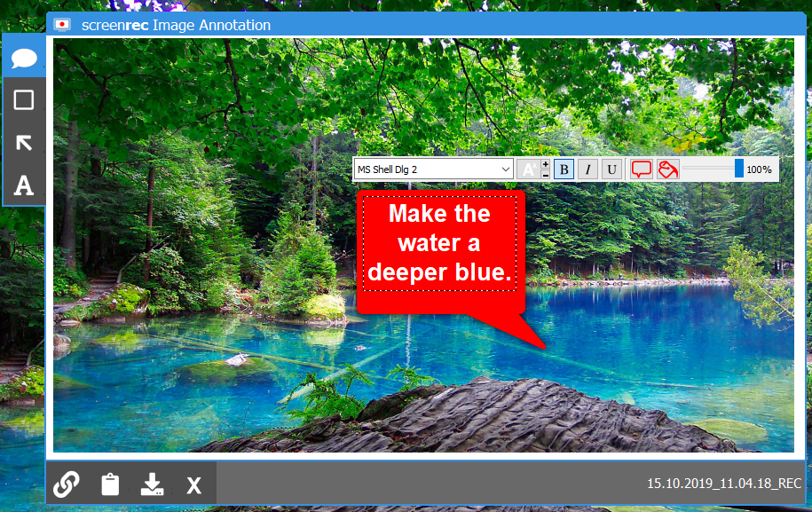This screenshot has width=812, height=512.
Task: Open the bubble outline color tool
Action: 640,169
